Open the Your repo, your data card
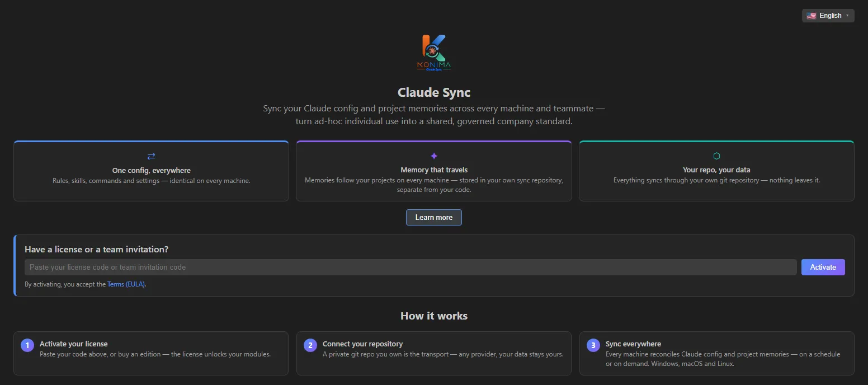Image resolution: width=868 pixels, height=385 pixels. pyautogui.click(x=716, y=171)
